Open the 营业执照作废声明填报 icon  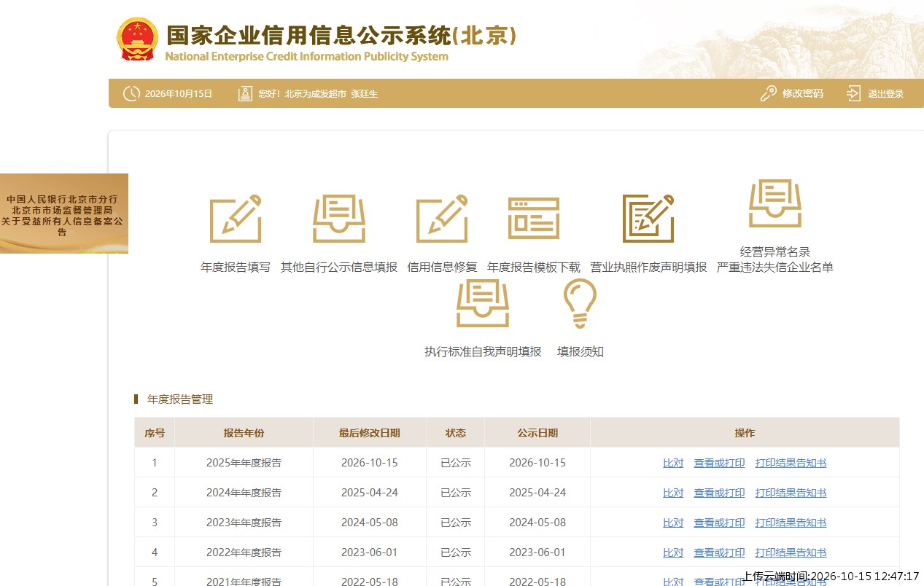(648, 219)
